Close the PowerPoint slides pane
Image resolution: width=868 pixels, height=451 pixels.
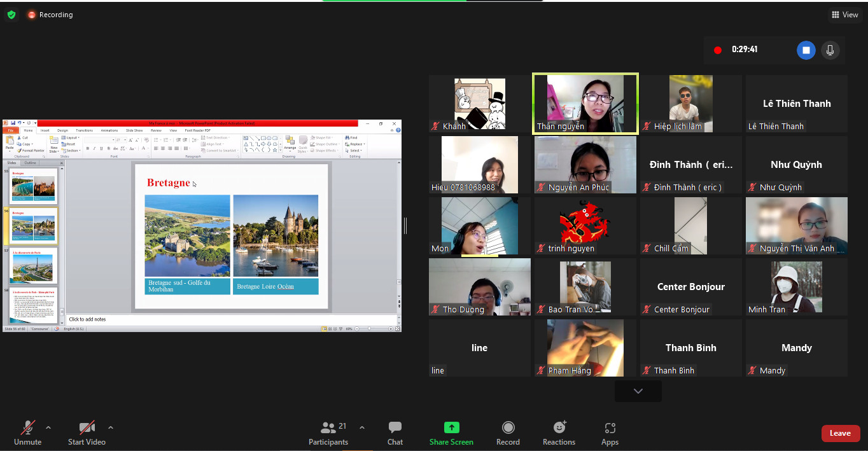tap(62, 163)
